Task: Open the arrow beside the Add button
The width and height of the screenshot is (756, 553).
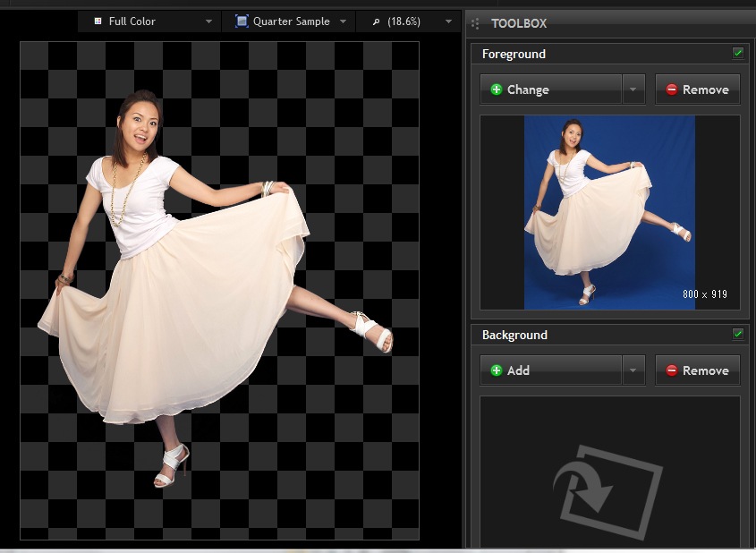Action: tap(633, 370)
